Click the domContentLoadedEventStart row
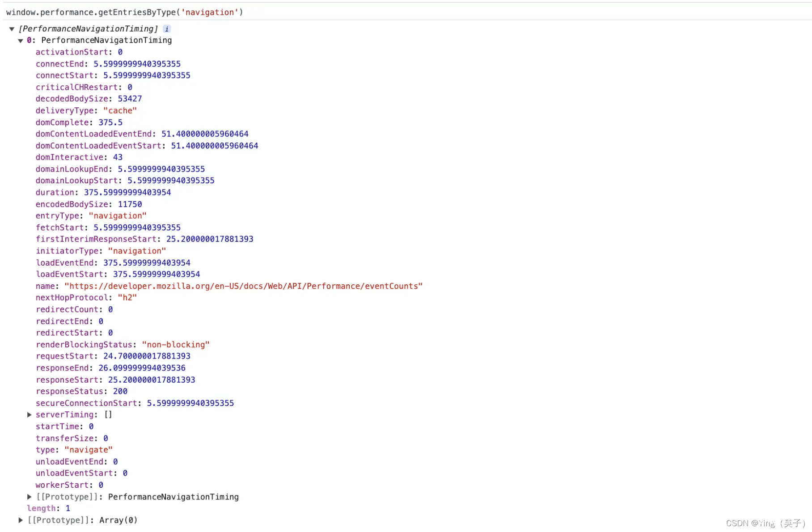This screenshot has height=532, width=812. click(x=147, y=145)
